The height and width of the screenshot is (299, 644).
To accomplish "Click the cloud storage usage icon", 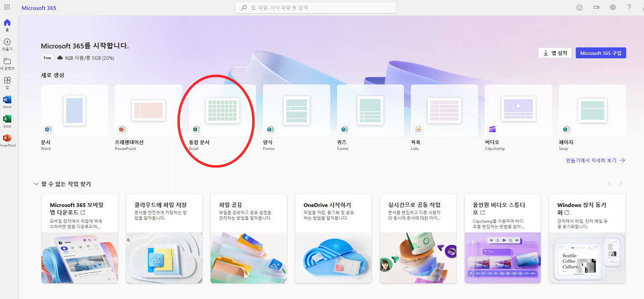I will point(60,58).
